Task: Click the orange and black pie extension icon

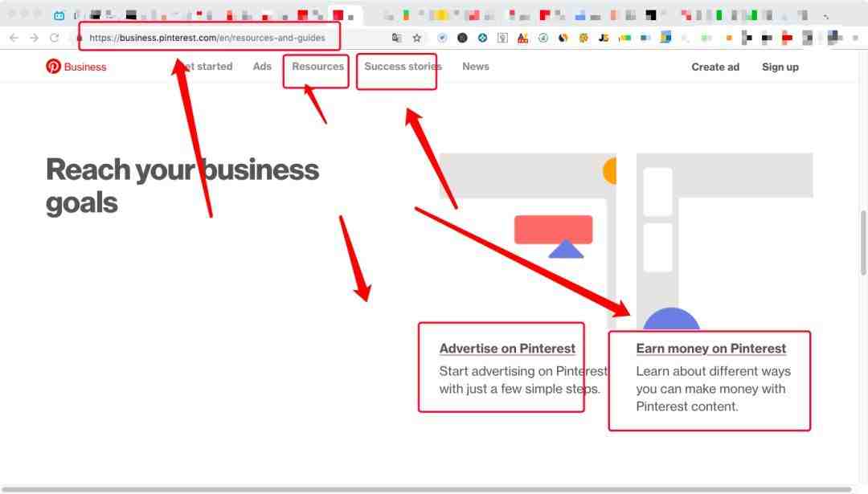Action: click(563, 38)
